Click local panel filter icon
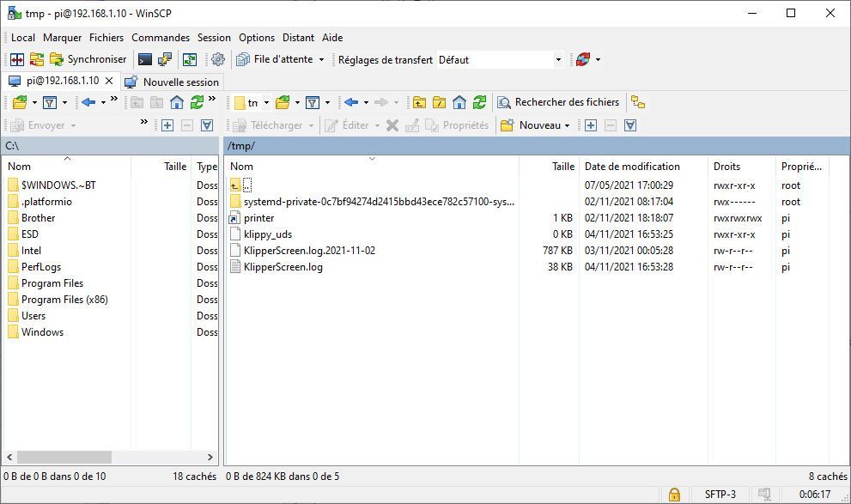 50,102
